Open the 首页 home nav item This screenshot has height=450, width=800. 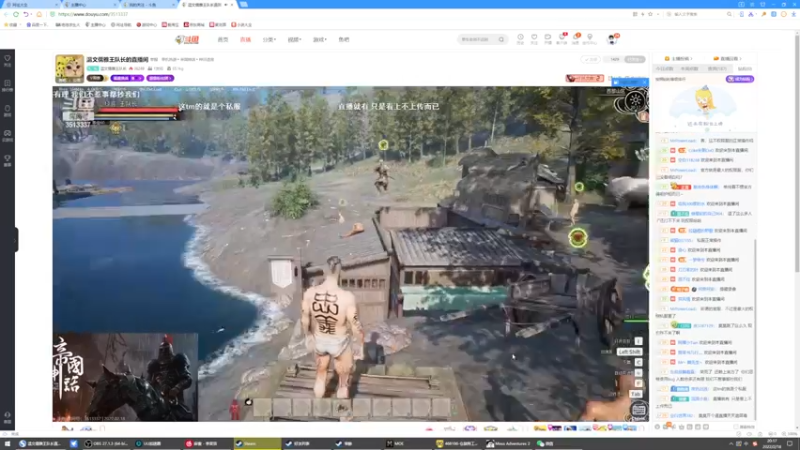223,39
